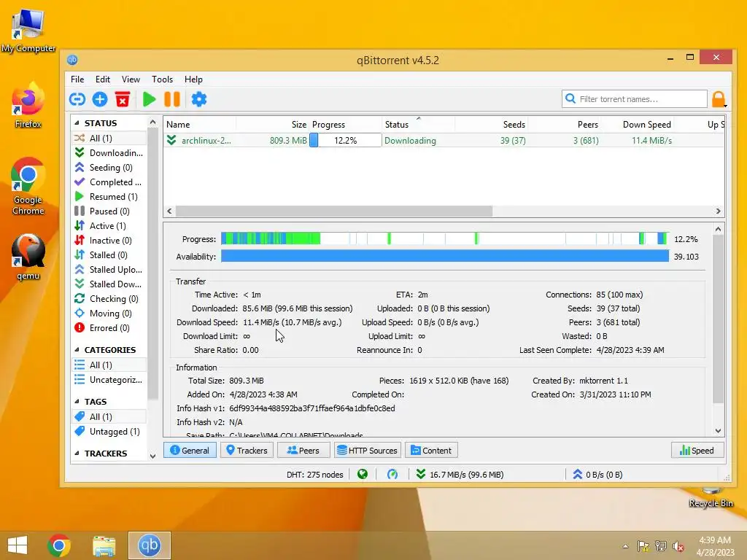Sort by the Size column header
The image size is (747, 560).
273,124
